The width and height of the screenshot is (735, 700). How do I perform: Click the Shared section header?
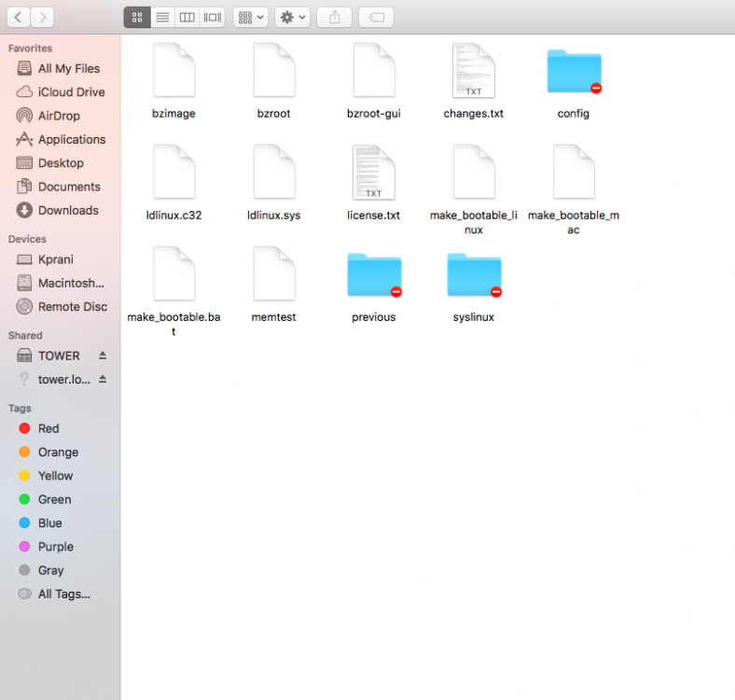pyautogui.click(x=25, y=335)
